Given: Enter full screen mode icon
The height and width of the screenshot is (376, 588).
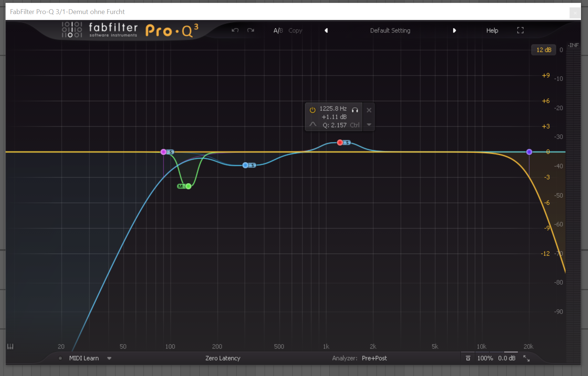Looking at the screenshot, I should 520,30.
